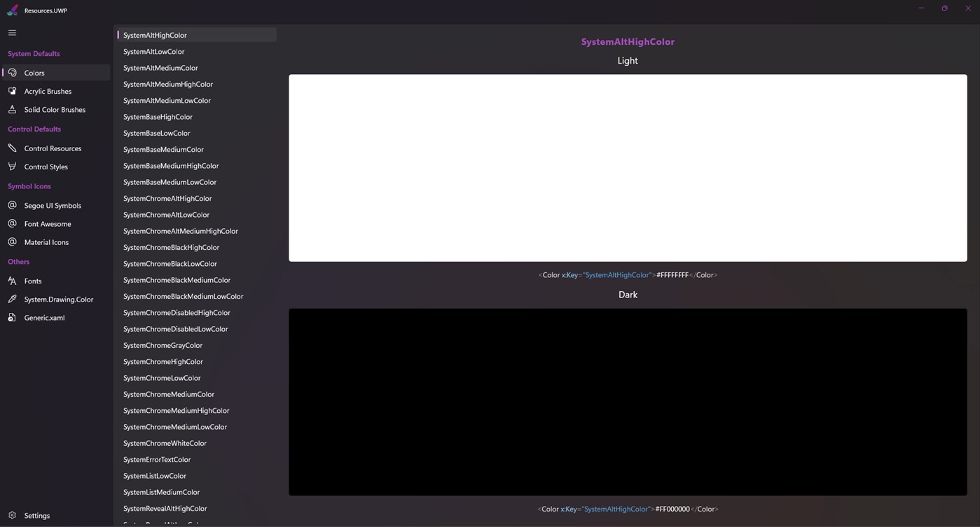Screen dimensions: 980x527
Task: Click the #FF000000 color XAML line
Action: [x=628, y=509]
